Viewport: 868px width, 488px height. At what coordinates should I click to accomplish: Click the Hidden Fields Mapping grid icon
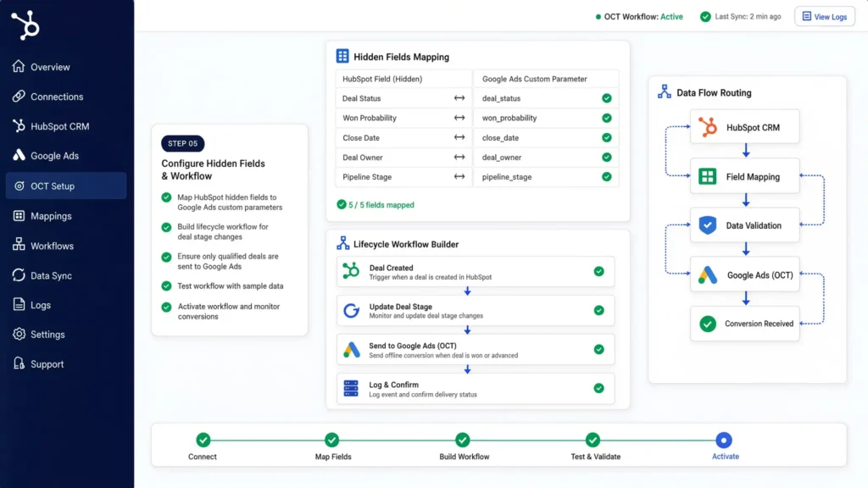pos(342,56)
